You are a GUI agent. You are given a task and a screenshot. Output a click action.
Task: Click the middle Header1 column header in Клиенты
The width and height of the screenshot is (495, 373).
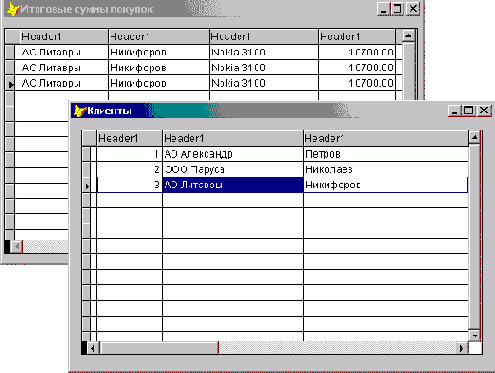point(233,138)
